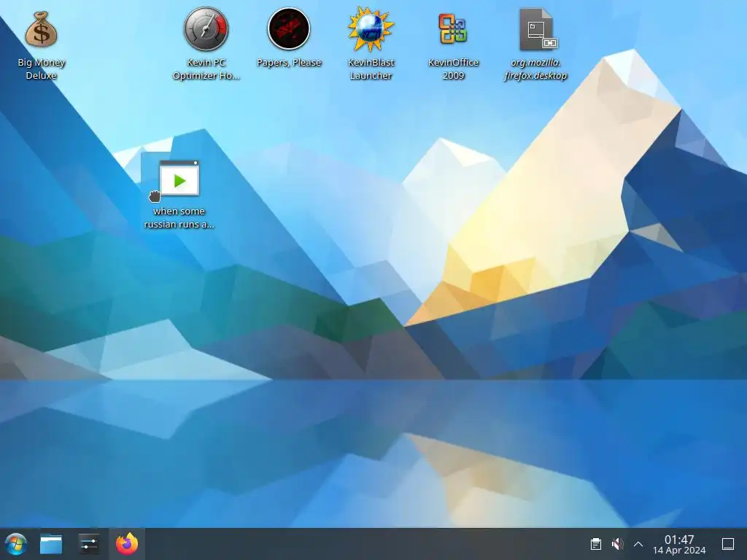
Task: Select the Kevin PC Optimizer desktop icon
Action: tap(206, 29)
